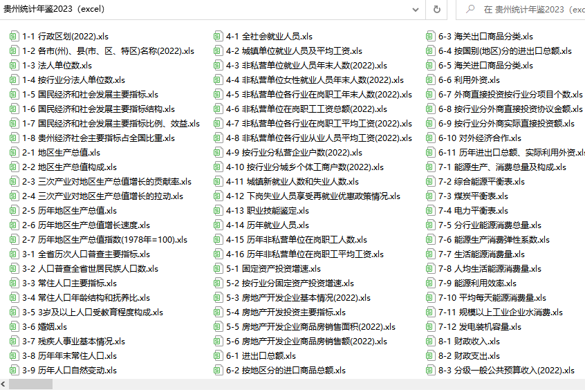
Task: Select file 3-5 3岁及以上人口受教育程度构成
Action: [86, 312]
